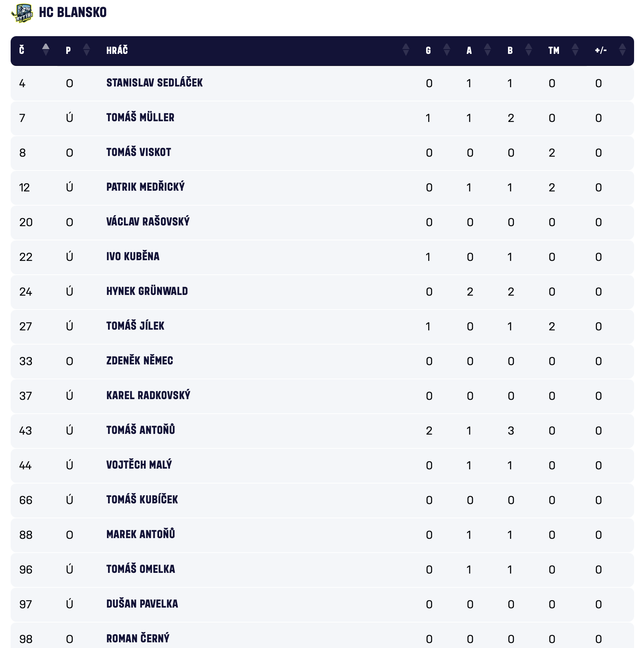Open Tomáš Müller player link

(140, 118)
